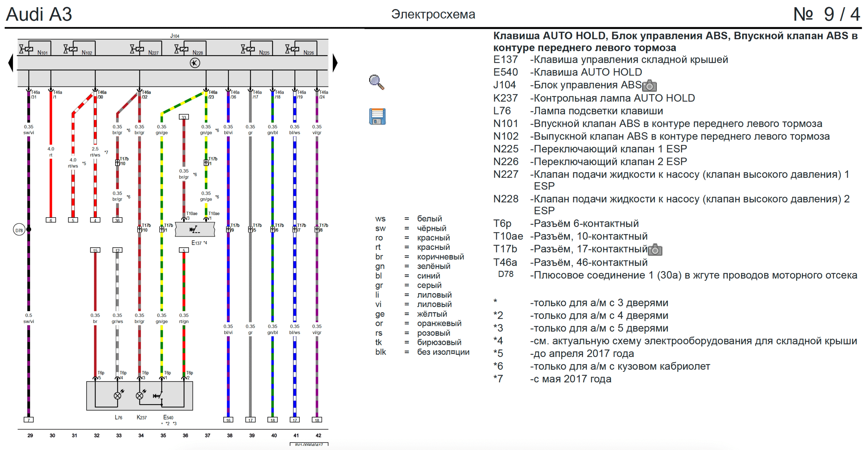Click the color code row 'gn = зелёный'
868x450 pixels.
coord(413,266)
